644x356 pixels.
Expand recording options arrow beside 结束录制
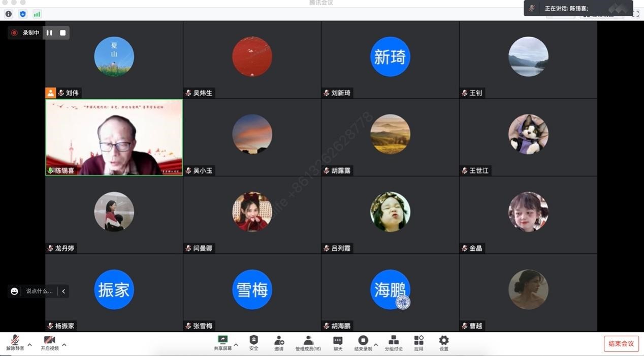tap(376, 345)
